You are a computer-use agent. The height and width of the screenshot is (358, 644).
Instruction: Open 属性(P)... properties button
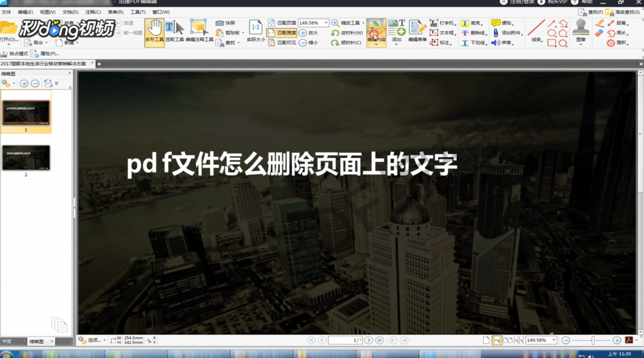click(45, 54)
